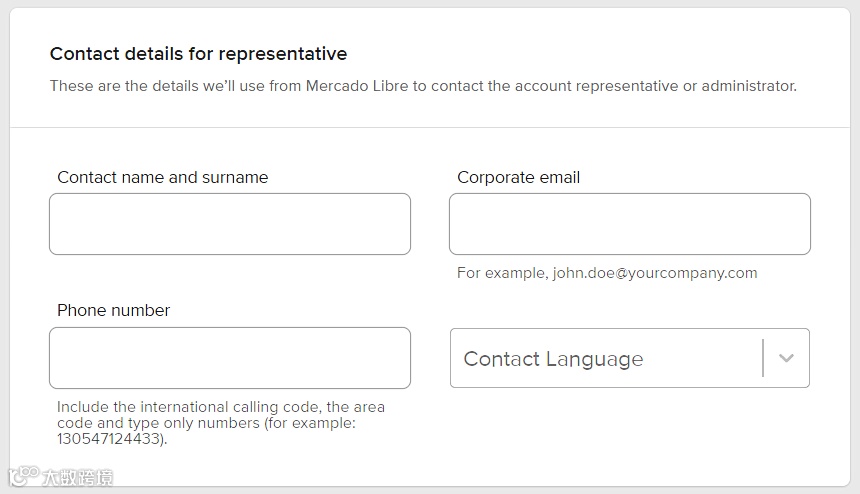Click the "Contact Language" placeholder text

(x=553, y=359)
